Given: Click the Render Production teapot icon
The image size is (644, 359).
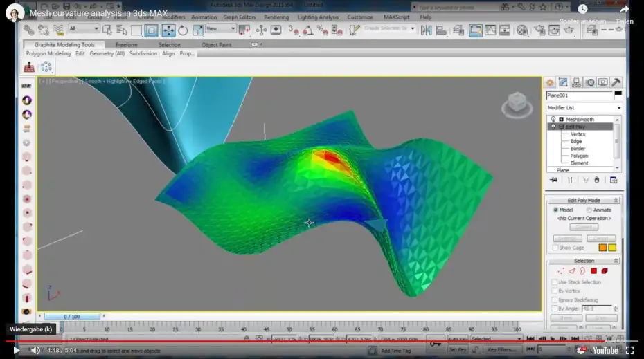Looking at the screenshot, I should [569, 30].
